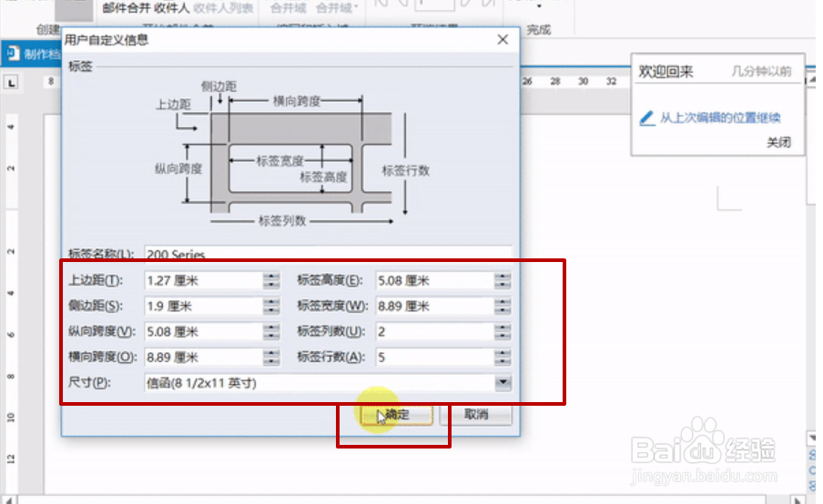Increase 标签列数 with the up spinner arrow
Image resolution: width=823 pixels, height=504 pixels.
click(503, 328)
